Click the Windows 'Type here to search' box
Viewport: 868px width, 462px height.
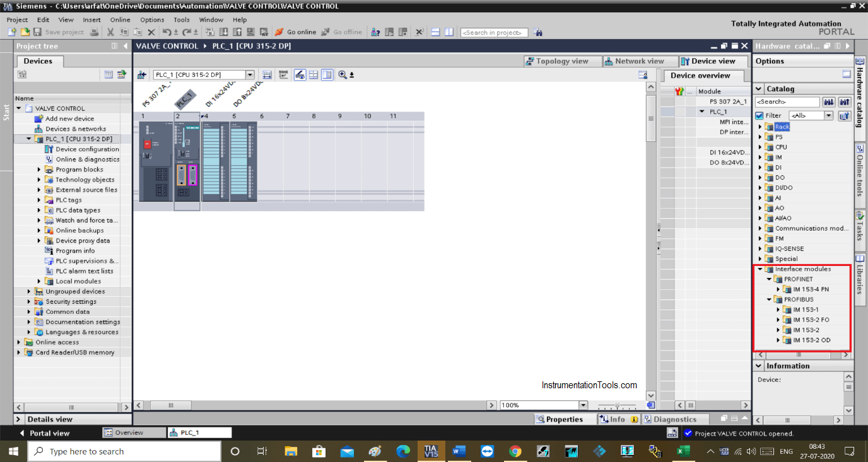point(125,451)
